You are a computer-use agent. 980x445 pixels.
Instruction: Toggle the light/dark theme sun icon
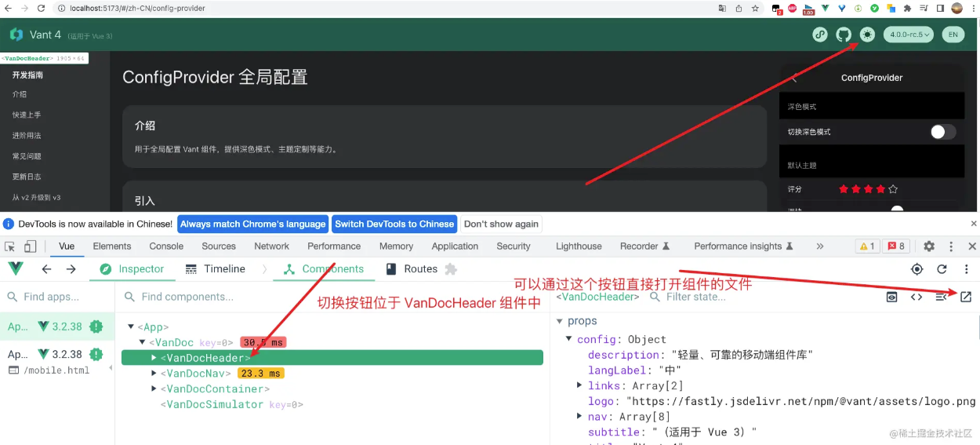click(866, 35)
